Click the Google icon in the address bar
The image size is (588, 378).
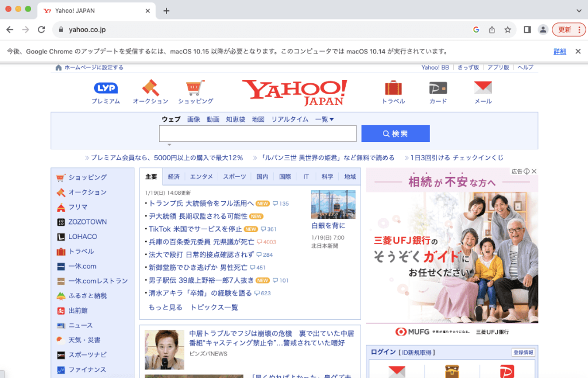click(476, 30)
